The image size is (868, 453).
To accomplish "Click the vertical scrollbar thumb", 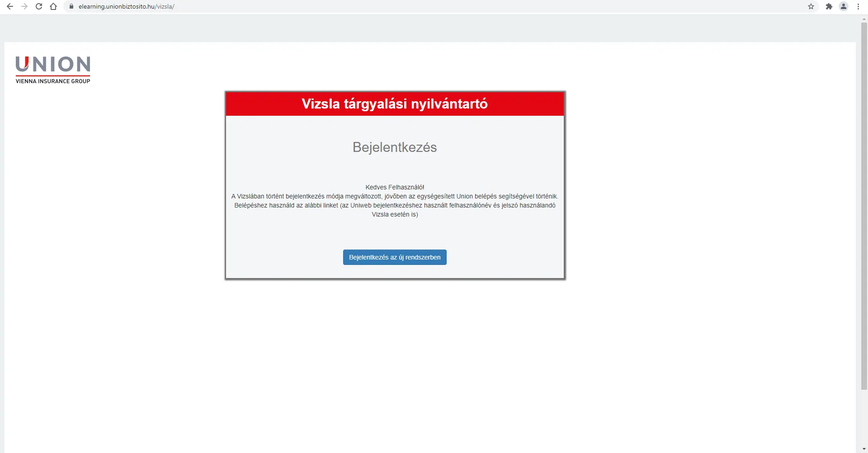I will [x=864, y=203].
